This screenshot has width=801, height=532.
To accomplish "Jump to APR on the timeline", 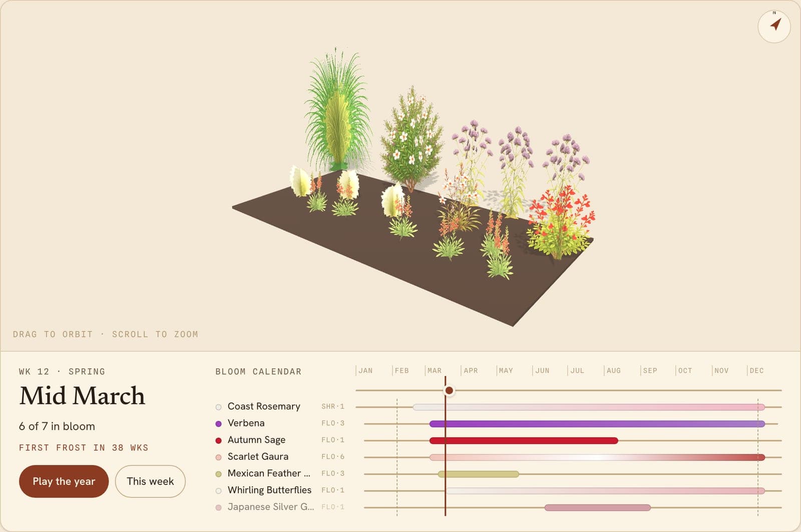I will (x=471, y=370).
